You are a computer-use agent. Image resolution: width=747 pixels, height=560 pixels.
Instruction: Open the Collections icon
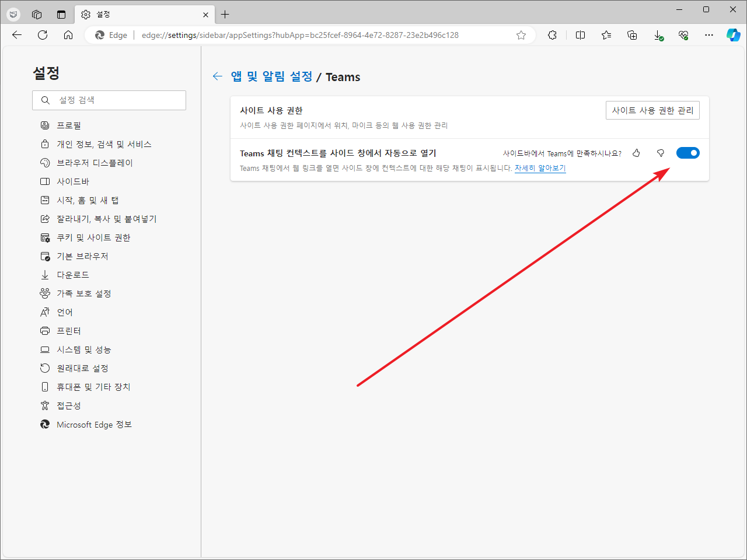(x=632, y=35)
